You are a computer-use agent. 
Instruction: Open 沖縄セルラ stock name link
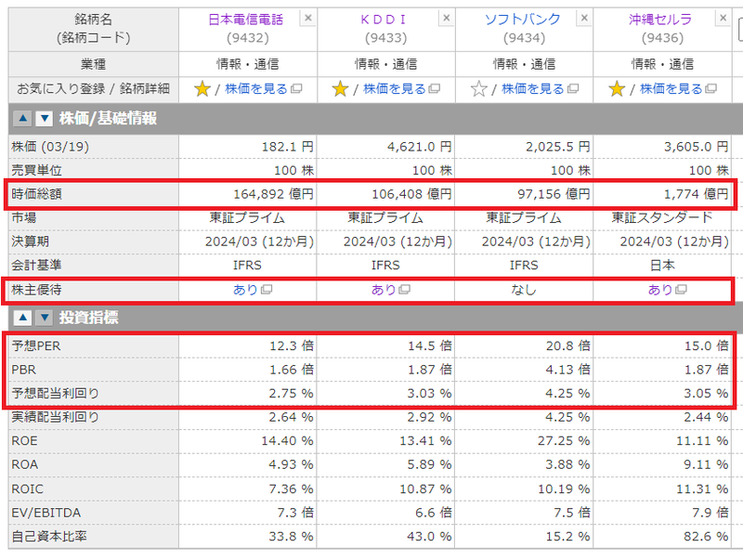[660, 20]
